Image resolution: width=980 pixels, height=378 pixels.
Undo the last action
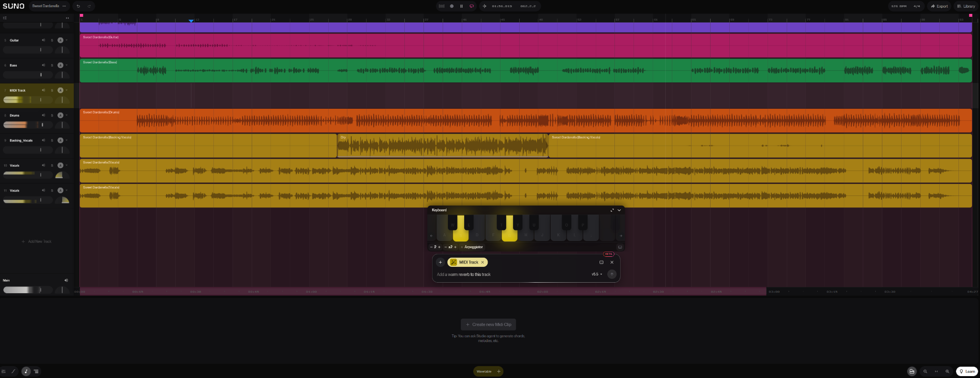78,6
